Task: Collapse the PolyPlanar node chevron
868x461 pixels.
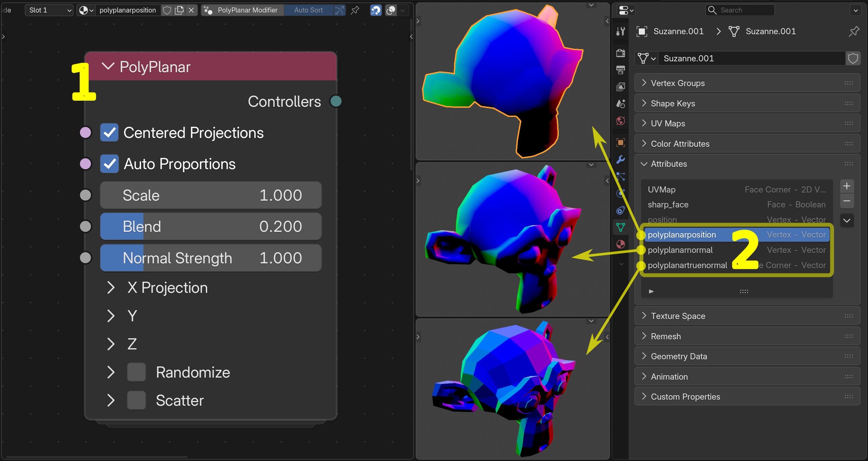Action: click(x=108, y=66)
